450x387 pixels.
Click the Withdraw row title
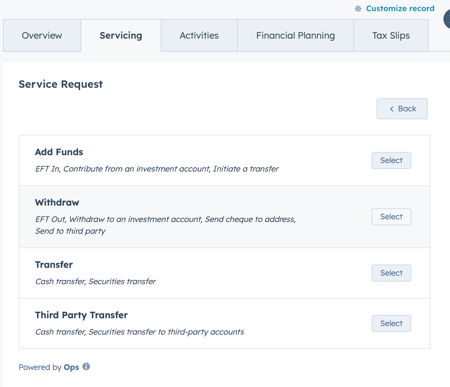click(x=57, y=202)
